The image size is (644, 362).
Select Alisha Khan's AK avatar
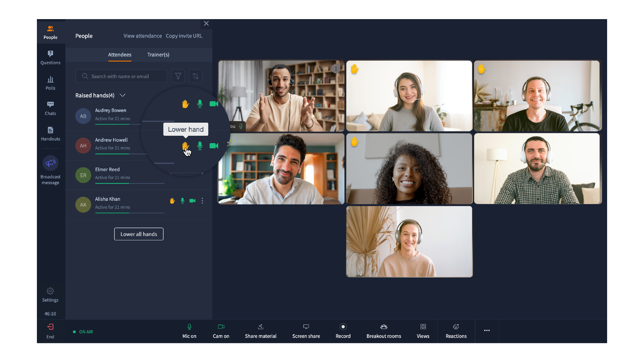(83, 204)
